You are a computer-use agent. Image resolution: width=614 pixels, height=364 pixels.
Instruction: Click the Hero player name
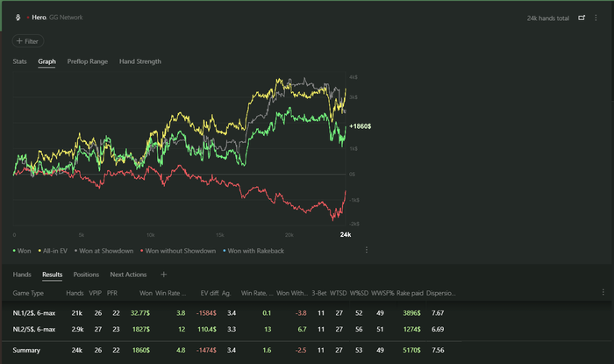39,18
